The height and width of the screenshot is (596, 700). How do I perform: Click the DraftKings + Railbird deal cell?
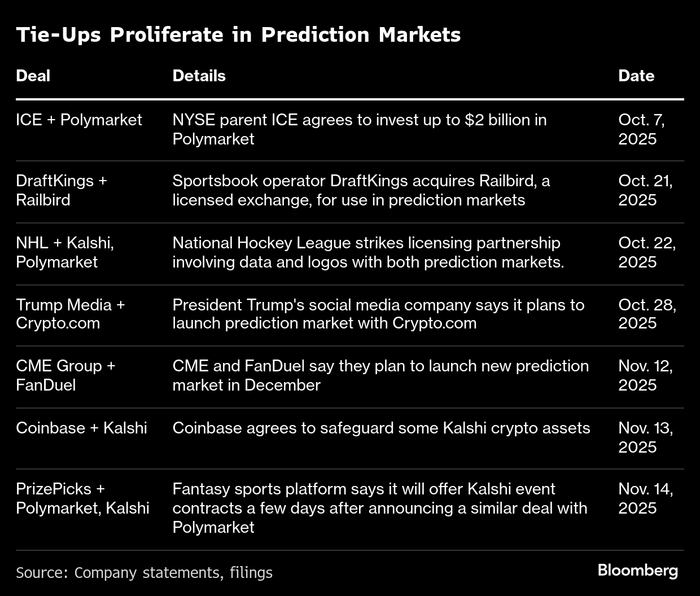[61, 190]
